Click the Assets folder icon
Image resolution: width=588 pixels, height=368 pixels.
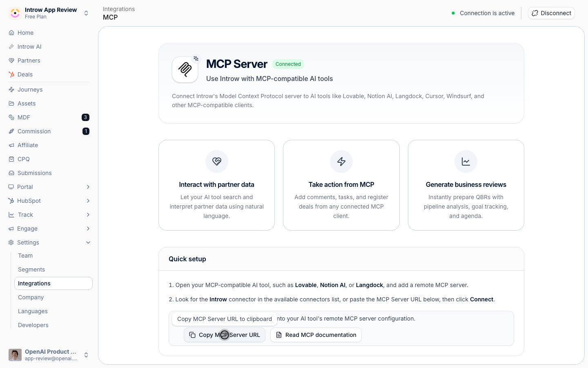point(11,103)
